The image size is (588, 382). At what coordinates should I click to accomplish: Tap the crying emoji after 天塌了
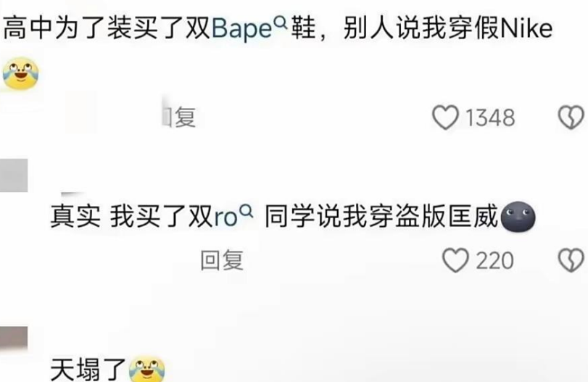[x=147, y=368]
